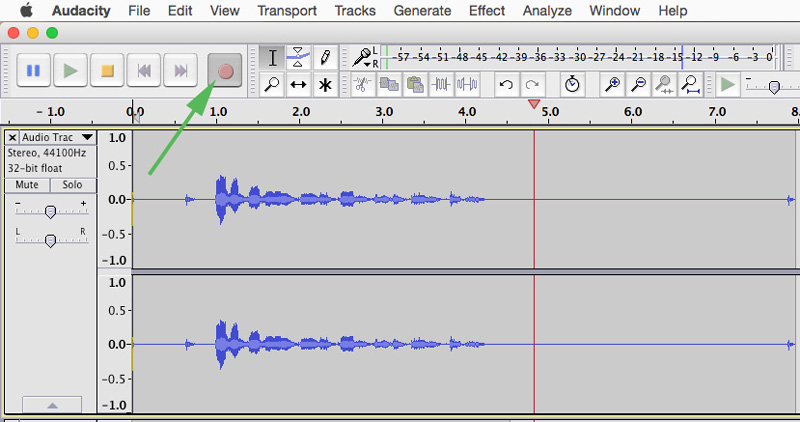
Task: Activate the Multi-Tool asterisk icon
Action: click(x=324, y=85)
